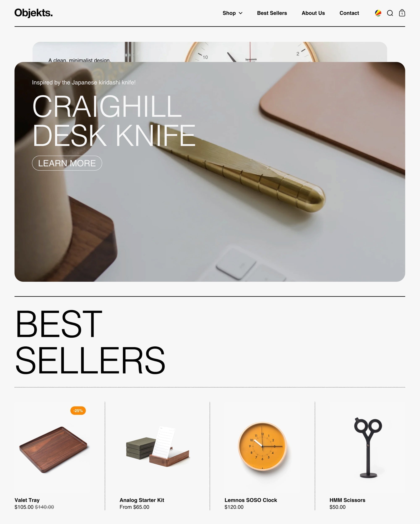
Task: Toggle to next hero banner slide
Action: click(210, 51)
